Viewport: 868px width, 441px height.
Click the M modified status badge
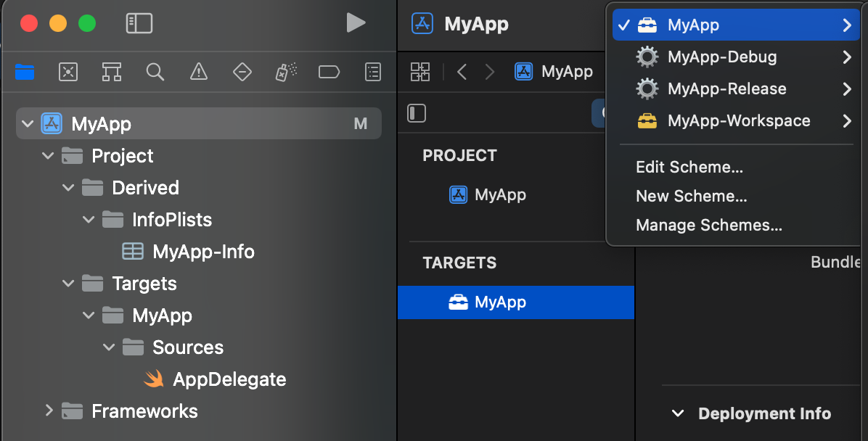361,124
